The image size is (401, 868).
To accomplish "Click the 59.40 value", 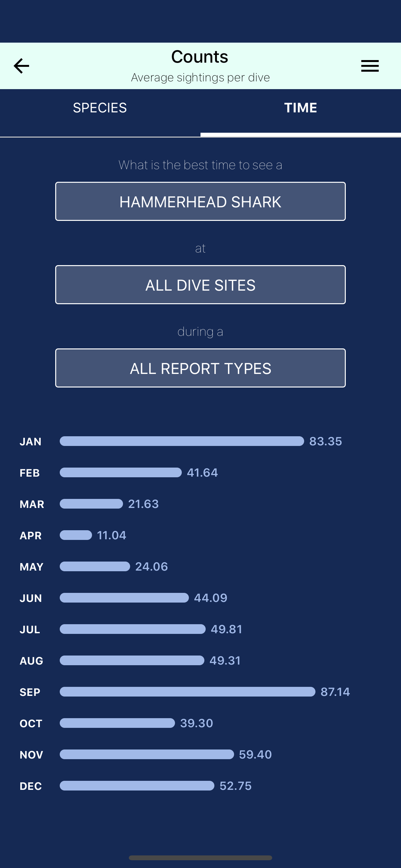I will tap(255, 754).
